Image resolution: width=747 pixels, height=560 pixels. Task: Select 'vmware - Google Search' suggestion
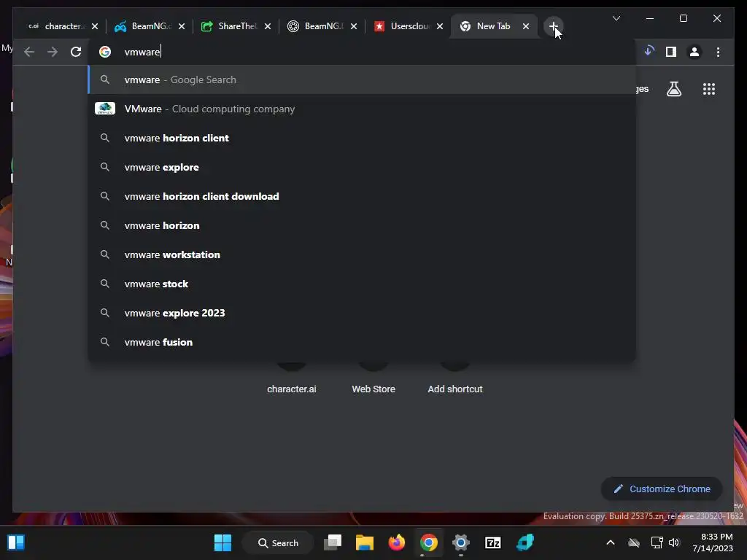(x=362, y=79)
